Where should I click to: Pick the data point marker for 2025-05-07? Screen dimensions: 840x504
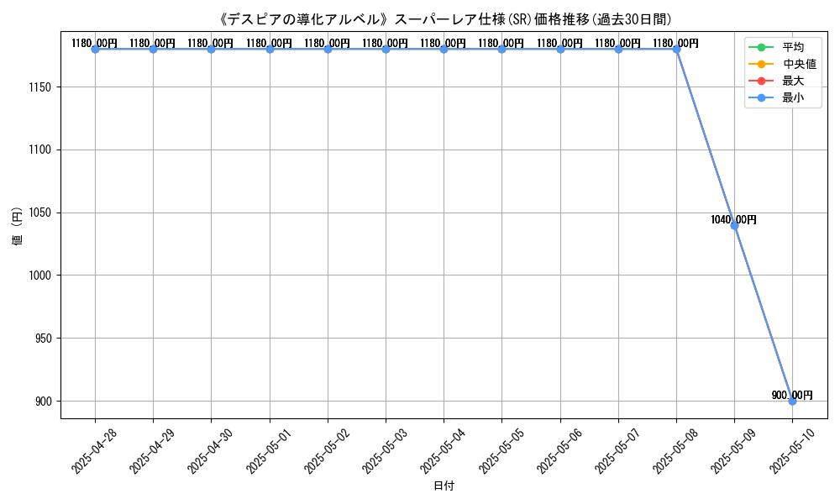618,50
